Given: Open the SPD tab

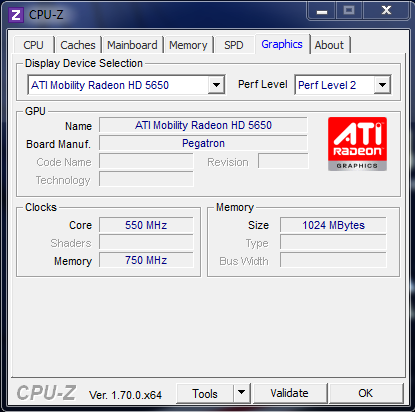Looking at the screenshot, I should [233, 45].
